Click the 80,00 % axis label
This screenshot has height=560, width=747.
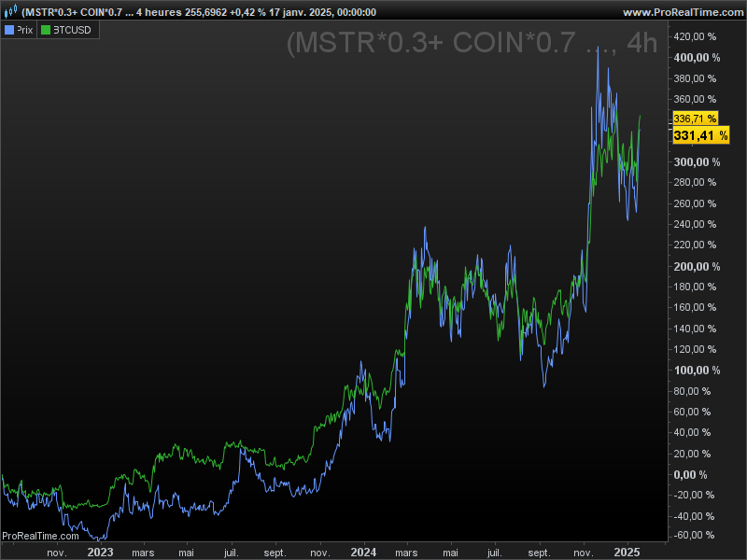(x=692, y=391)
